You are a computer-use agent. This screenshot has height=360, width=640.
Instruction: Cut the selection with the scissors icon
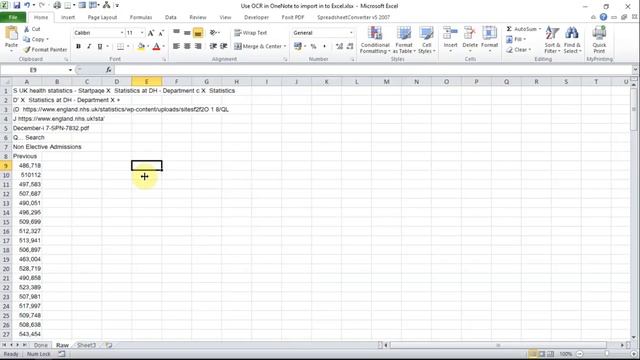(x=27, y=29)
